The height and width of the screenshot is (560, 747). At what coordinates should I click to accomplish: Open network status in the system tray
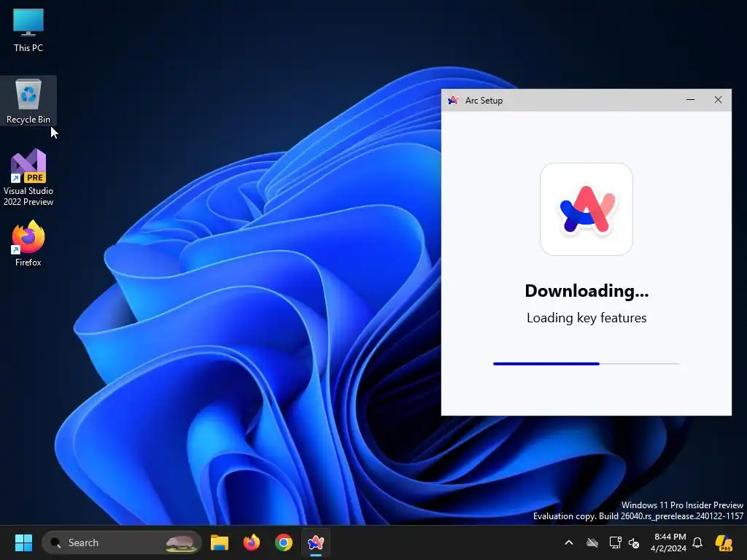coord(615,542)
